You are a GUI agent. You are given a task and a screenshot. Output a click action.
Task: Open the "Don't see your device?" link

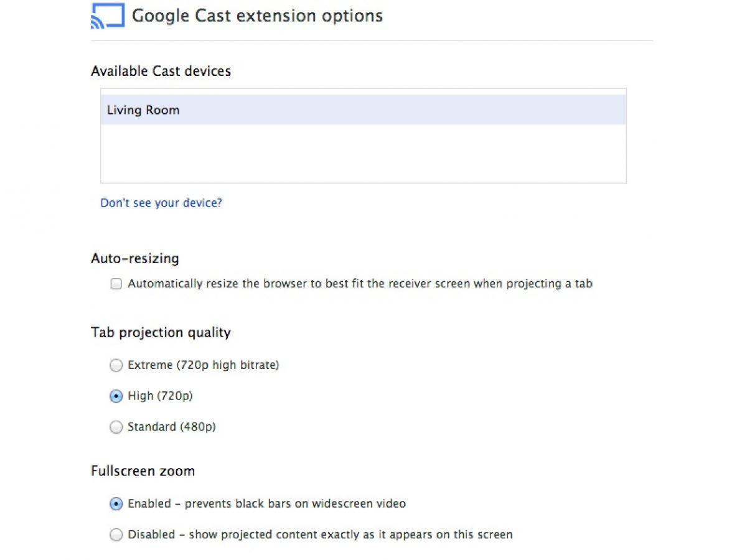tap(161, 203)
